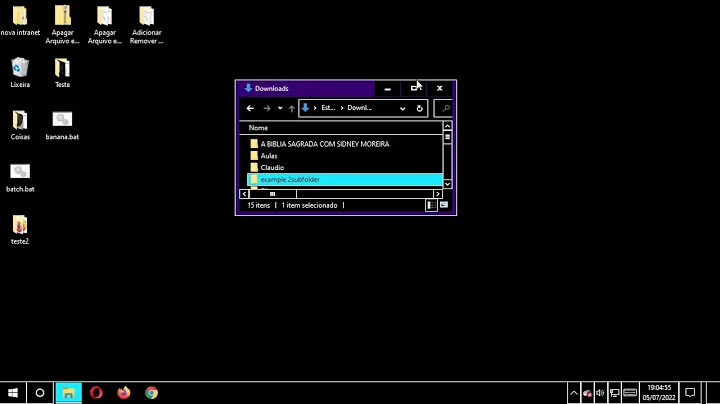The image size is (720, 404).
Task: Open the touch keyboard tray icon
Action: coord(630,393)
